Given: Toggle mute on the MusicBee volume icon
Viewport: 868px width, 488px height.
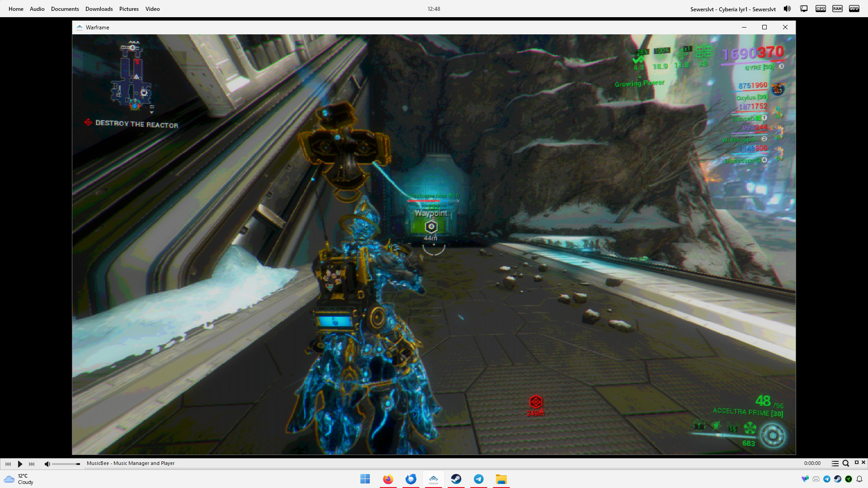Looking at the screenshot, I should [x=47, y=464].
